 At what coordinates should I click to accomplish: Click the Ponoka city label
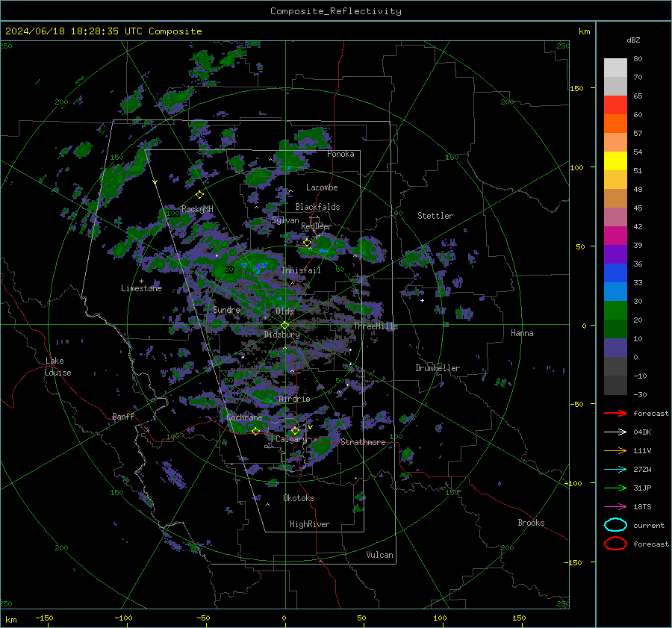[x=340, y=154]
